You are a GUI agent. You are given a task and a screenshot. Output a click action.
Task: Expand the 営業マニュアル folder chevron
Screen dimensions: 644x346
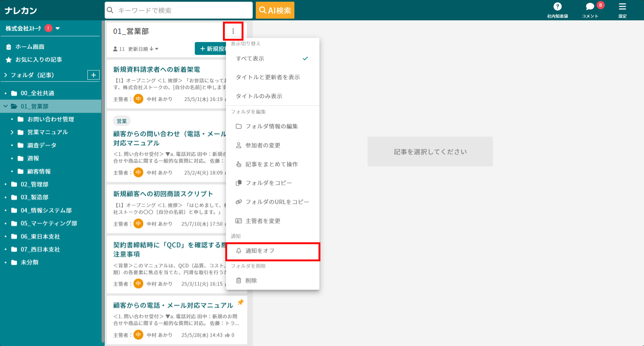point(12,132)
